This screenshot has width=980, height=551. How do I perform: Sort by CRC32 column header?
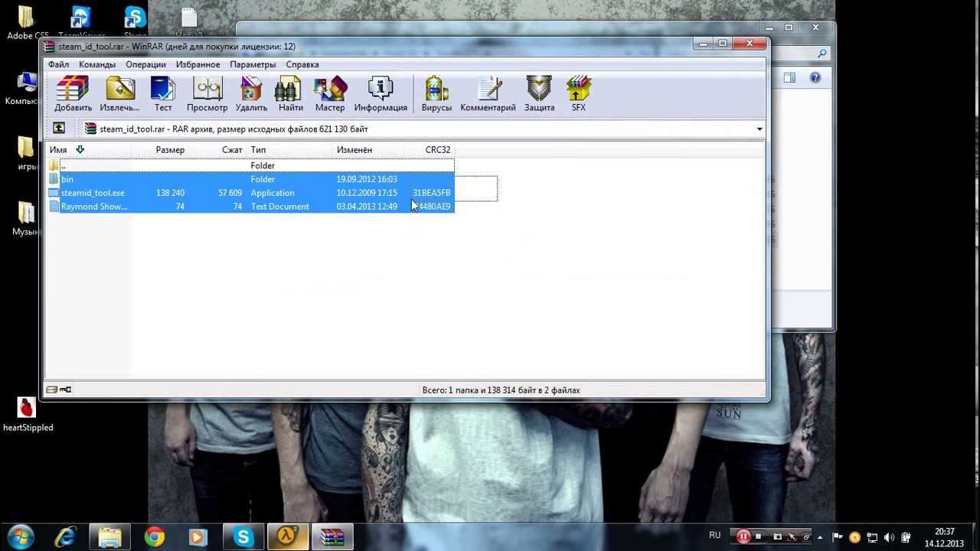coord(429,149)
